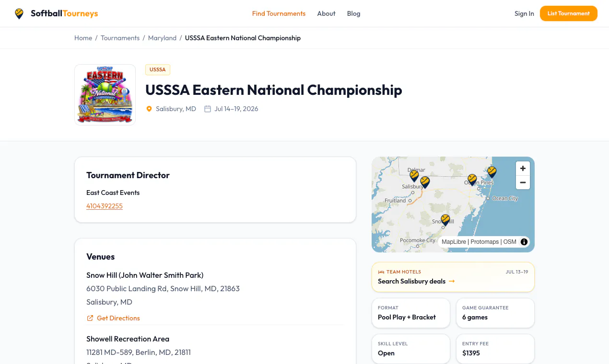The height and width of the screenshot is (364, 609).
Task: Select the map marker near Delmar
Action: click(x=414, y=176)
